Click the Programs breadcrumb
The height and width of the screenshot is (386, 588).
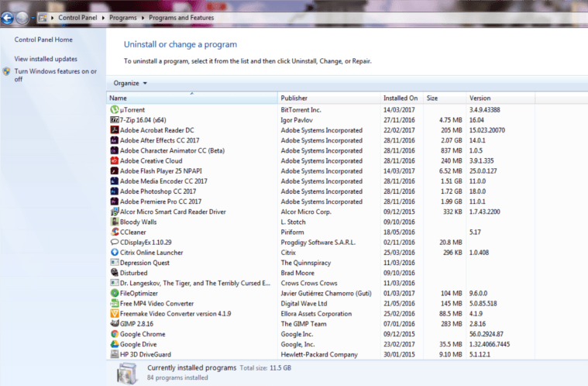[123, 18]
